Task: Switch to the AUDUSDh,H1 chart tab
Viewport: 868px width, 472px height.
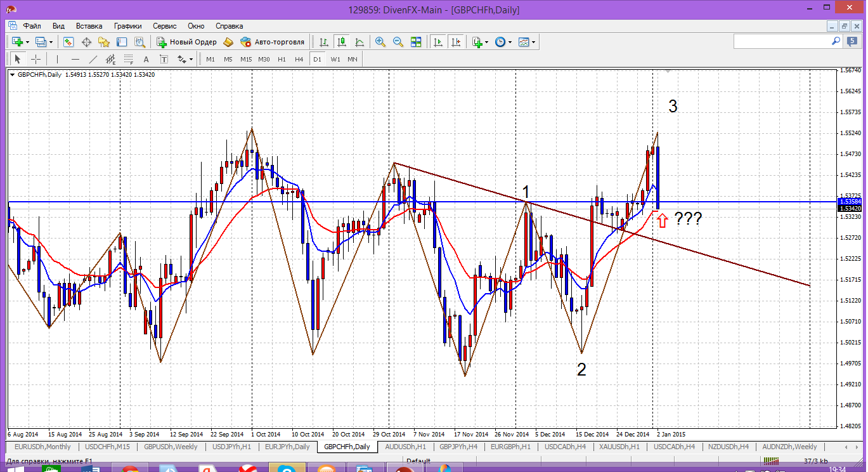Action: pyautogui.click(x=405, y=447)
